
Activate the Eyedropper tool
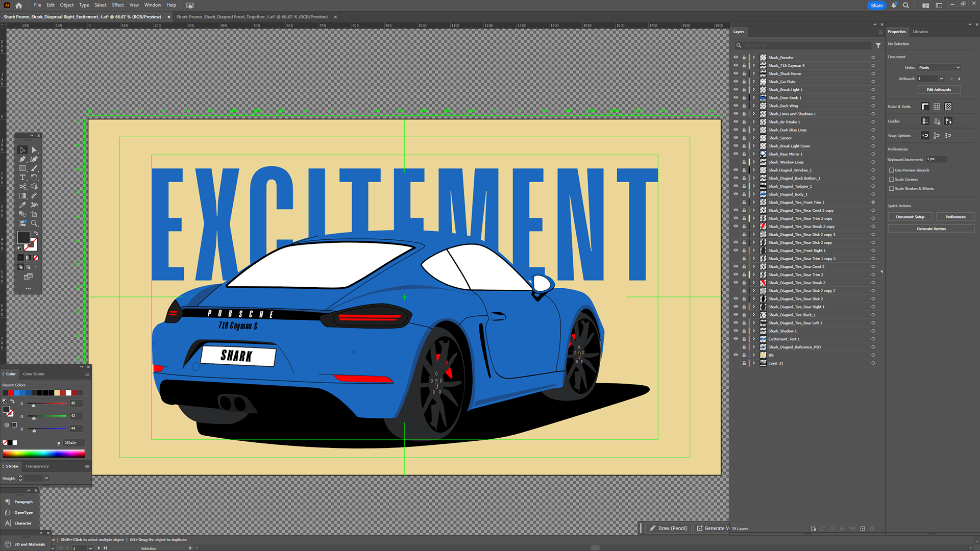click(x=22, y=205)
